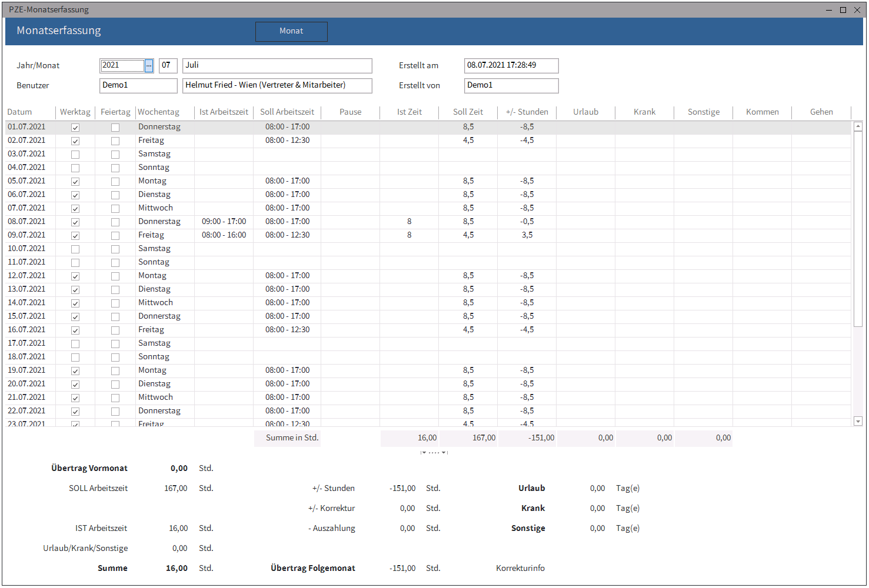Click the Übertrag Vormonat value 0,00

pos(179,469)
